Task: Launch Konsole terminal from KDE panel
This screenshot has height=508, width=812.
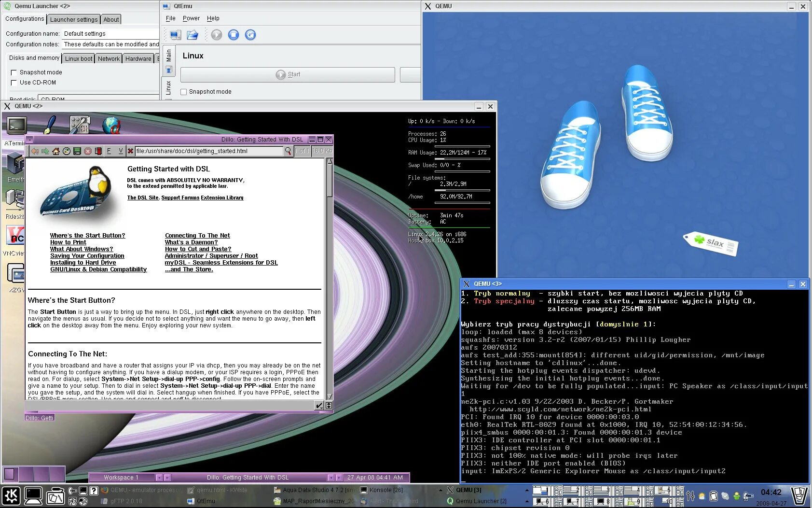Action: (x=33, y=496)
